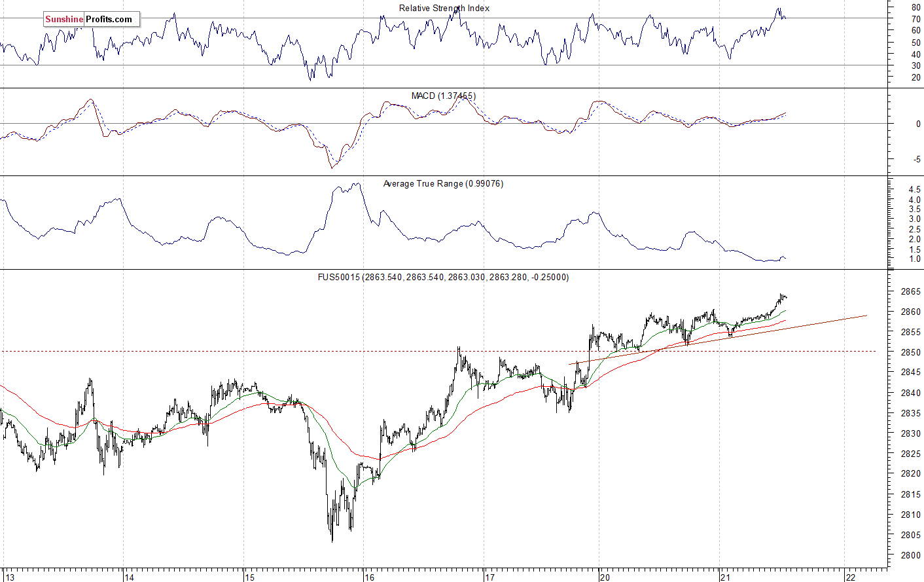Click date label 16 on time axis
The height and width of the screenshot is (582, 924).
370,577
